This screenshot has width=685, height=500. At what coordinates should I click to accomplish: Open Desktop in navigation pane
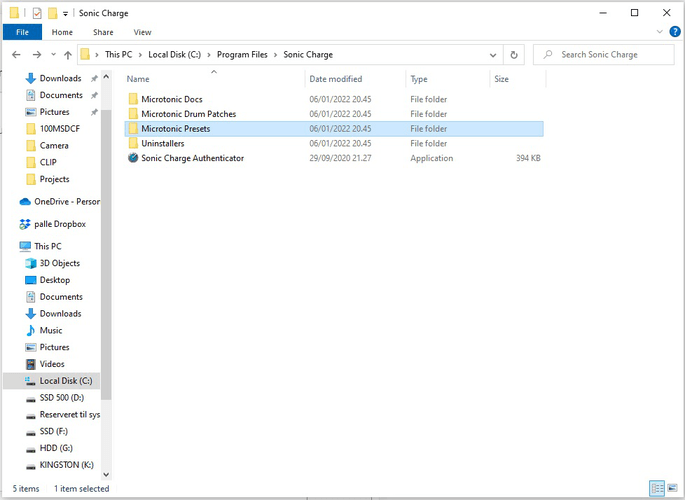[x=55, y=280]
